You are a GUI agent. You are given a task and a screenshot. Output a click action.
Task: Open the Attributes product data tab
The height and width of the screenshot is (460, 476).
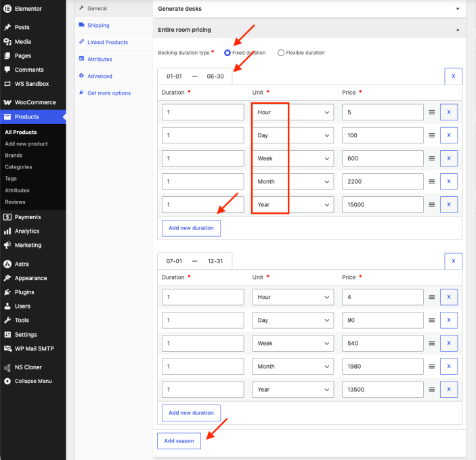pos(114,59)
